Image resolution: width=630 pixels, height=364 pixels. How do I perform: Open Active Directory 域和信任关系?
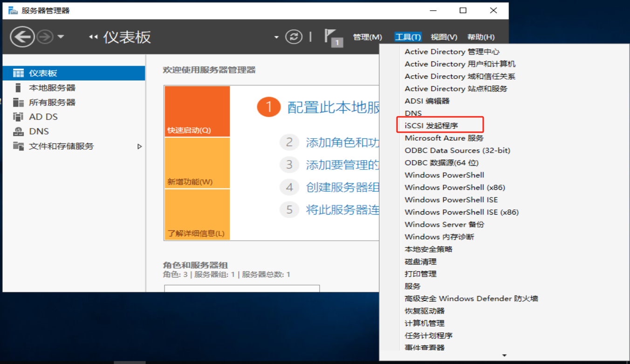(460, 76)
